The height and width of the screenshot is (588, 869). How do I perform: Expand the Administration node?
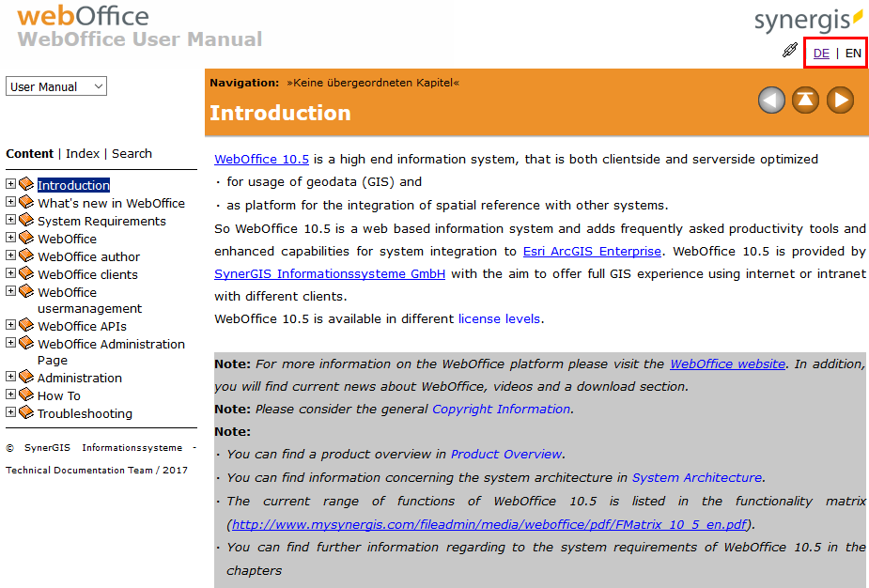[10, 377]
